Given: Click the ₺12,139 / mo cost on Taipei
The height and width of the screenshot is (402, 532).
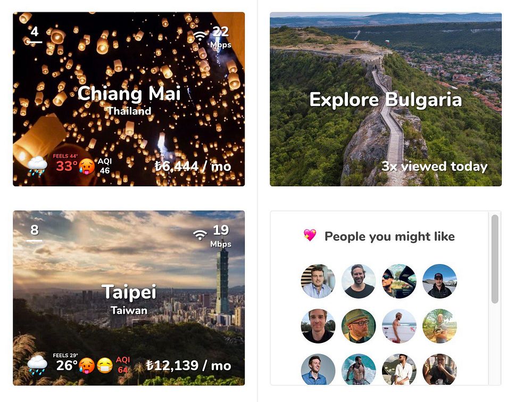Looking at the screenshot, I should (189, 366).
